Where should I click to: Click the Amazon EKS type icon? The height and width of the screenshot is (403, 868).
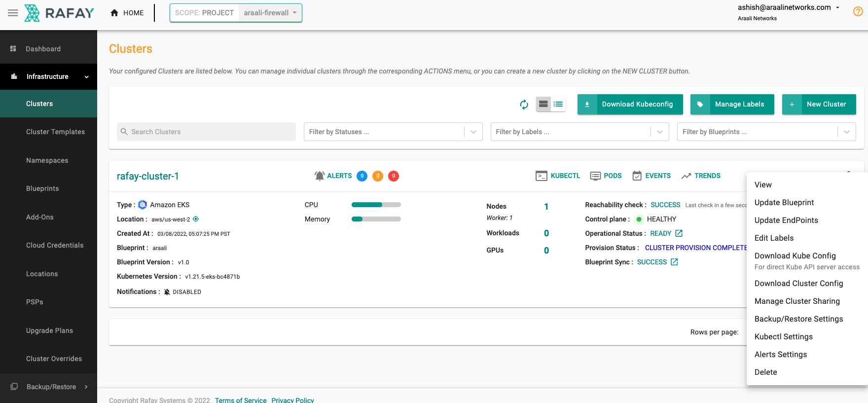coord(143,205)
